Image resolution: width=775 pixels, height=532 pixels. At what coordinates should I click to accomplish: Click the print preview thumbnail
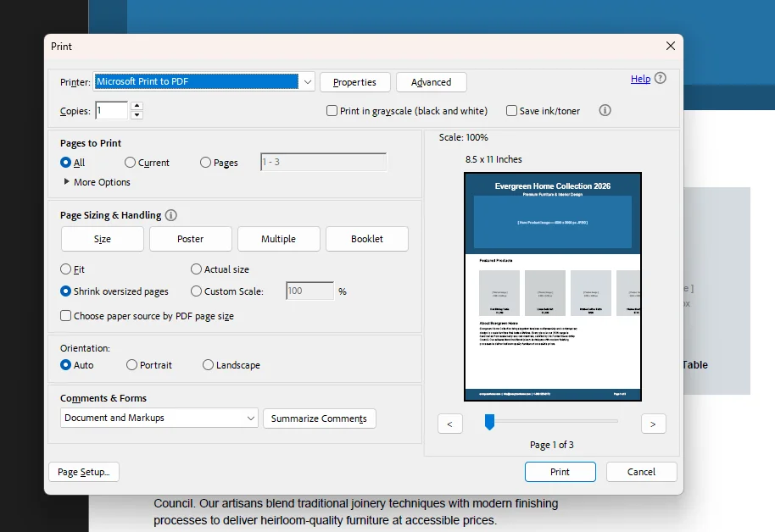pos(553,286)
